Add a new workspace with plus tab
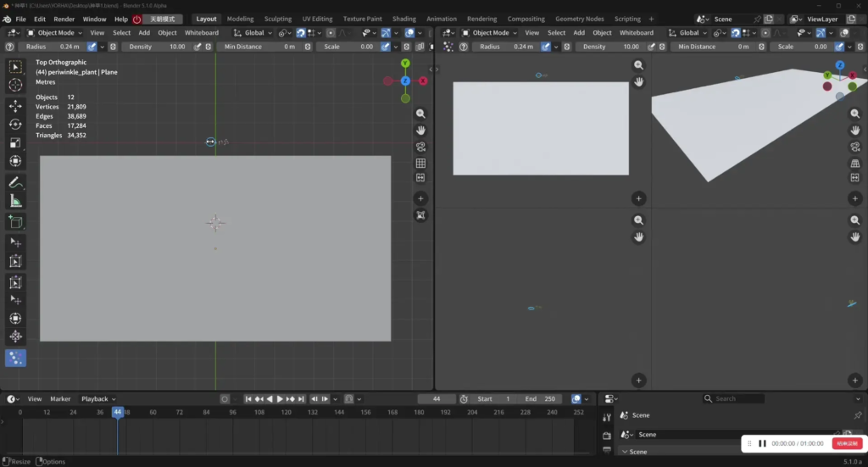The image size is (868, 467). (x=651, y=19)
